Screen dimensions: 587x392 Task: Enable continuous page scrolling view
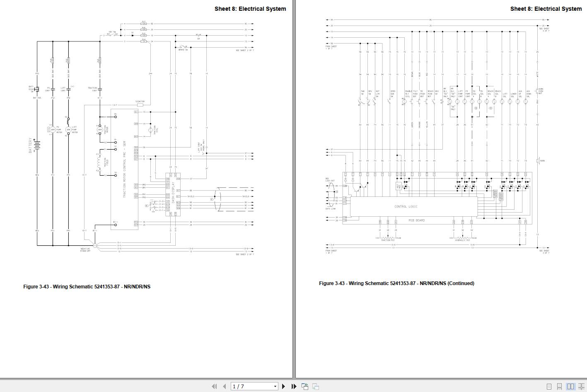click(x=559, y=386)
